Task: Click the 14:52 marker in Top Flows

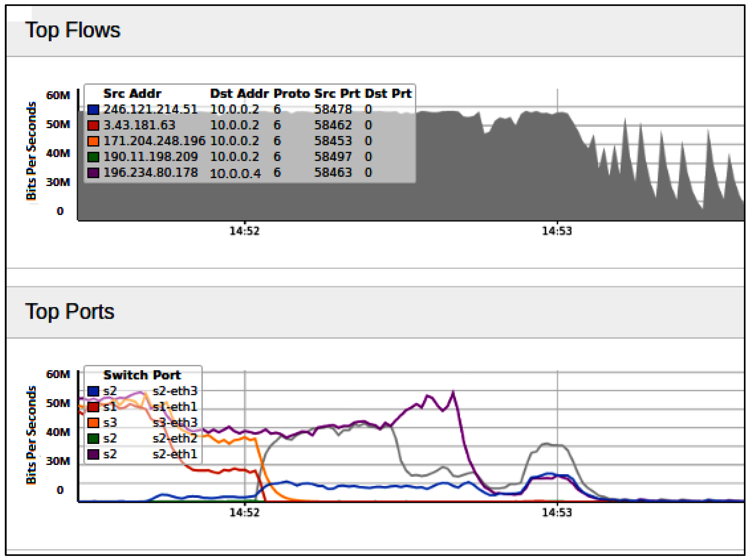Action: click(244, 231)
